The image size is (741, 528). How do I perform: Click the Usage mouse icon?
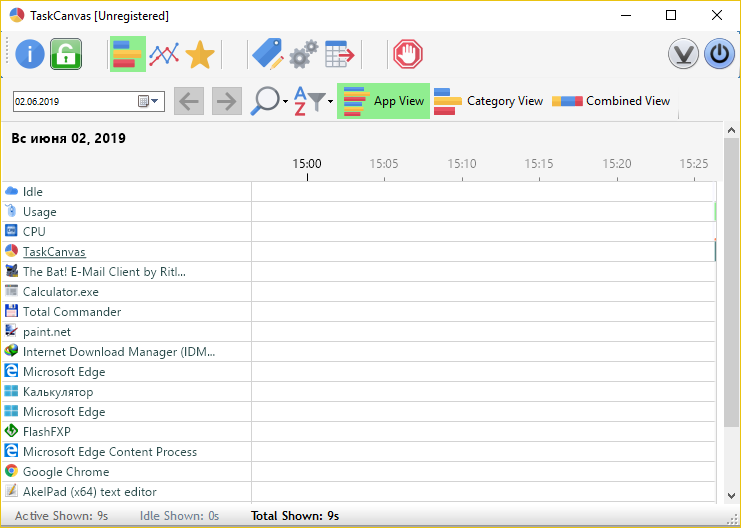(x=11, y=211)
